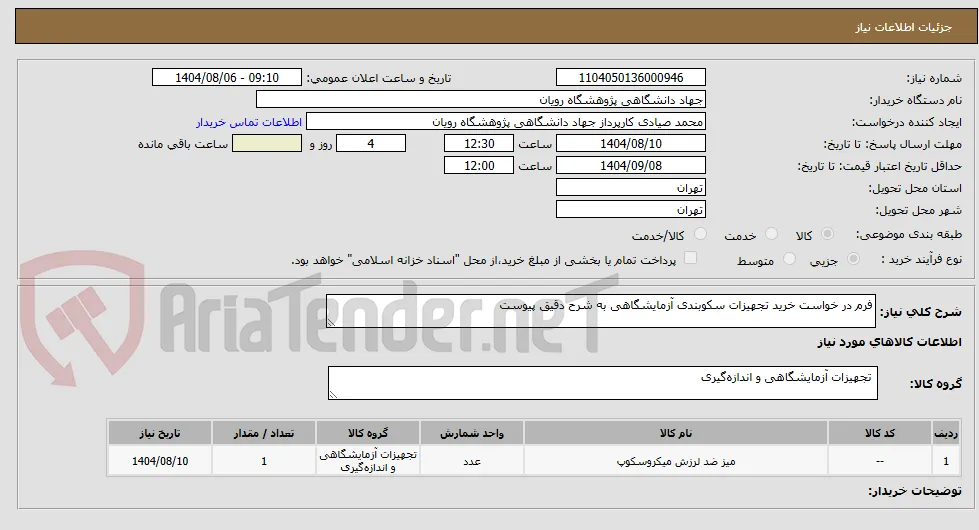Click the response deadline time 12:30 field
Viewport: 979px width, 530px height.
click(479, 144)
